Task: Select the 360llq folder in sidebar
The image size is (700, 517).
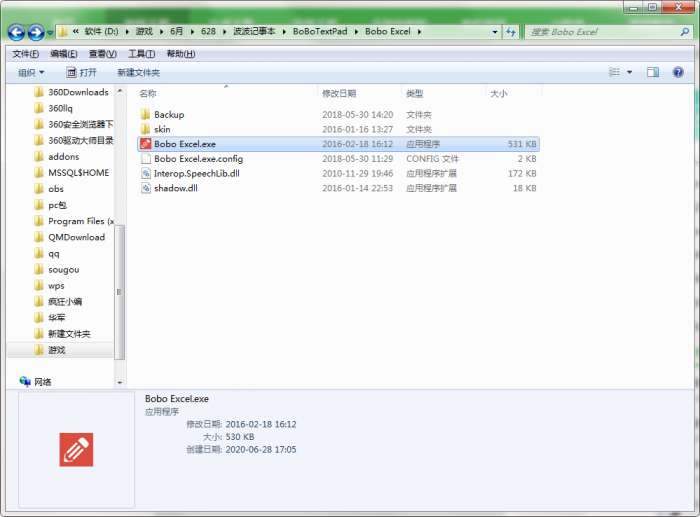Action: pyautogui.click(x=54, y=108)
